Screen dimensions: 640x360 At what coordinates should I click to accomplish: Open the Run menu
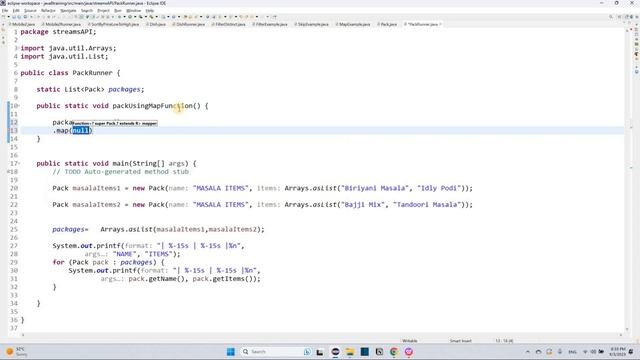pos(118,11)
